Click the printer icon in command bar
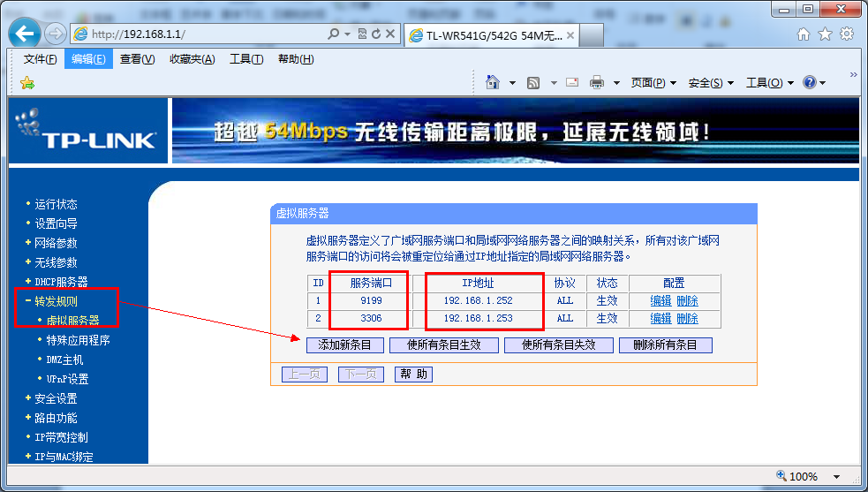 [597, 82]
